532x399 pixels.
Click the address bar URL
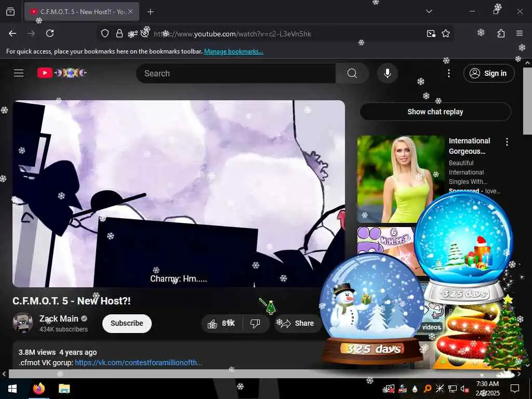pyautogui.click(x=232, y=34)
